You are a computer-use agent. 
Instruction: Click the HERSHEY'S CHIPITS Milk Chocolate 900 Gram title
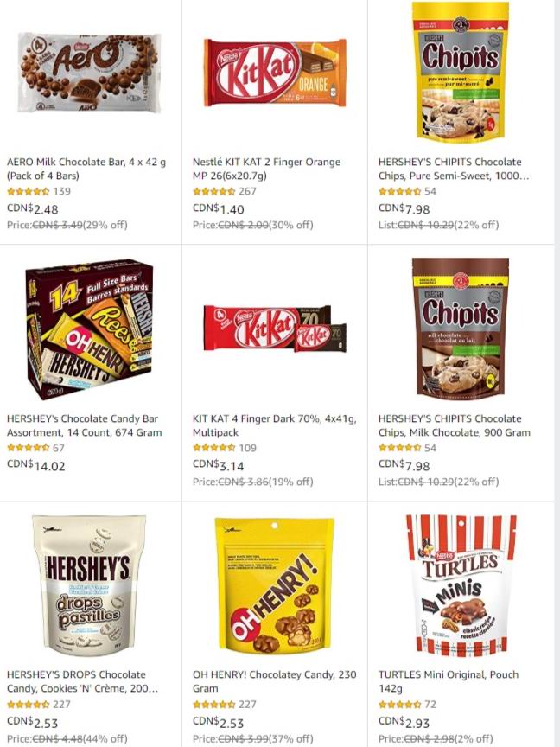455,425
